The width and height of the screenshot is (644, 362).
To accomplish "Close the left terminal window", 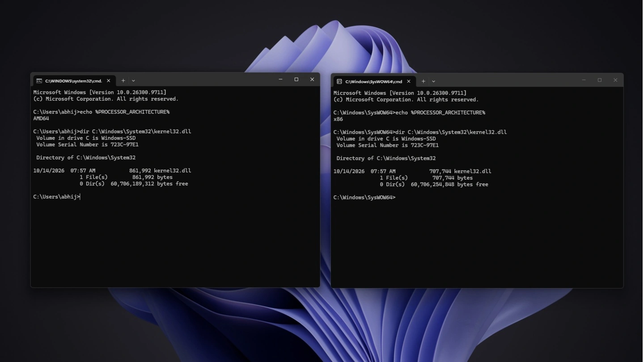I will click(x=312, y=80).
